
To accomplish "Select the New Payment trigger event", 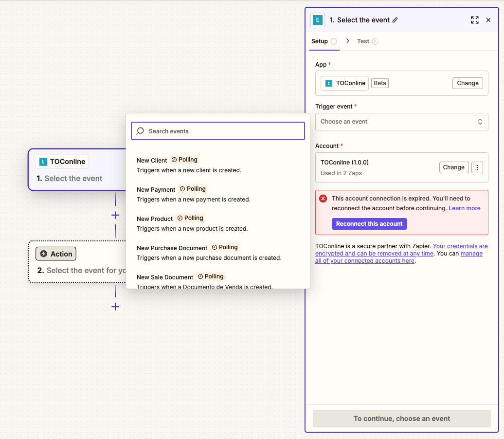I will 217,194.
